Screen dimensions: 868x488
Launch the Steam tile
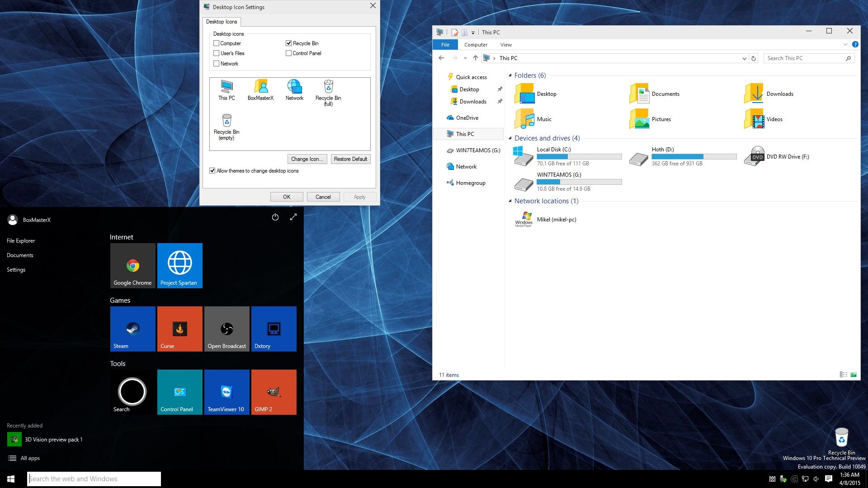132,328
